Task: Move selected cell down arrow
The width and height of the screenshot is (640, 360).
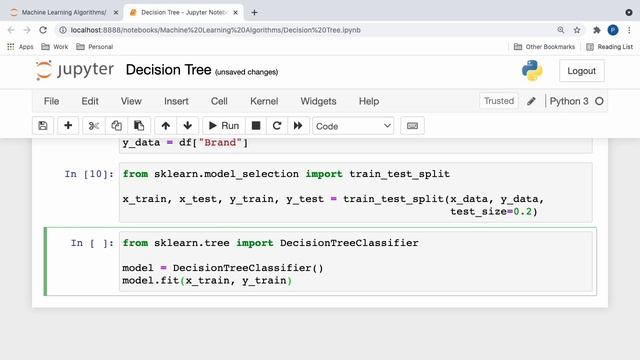Action: pyautogui.click(x=188, y=126)
